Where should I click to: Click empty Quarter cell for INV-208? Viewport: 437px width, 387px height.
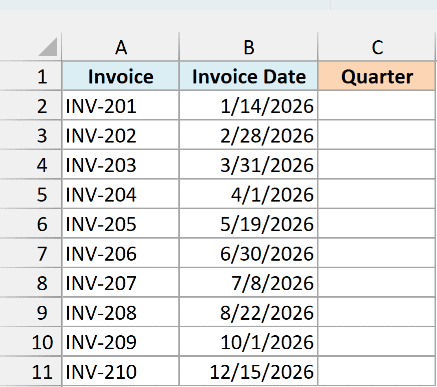(377, 312)
